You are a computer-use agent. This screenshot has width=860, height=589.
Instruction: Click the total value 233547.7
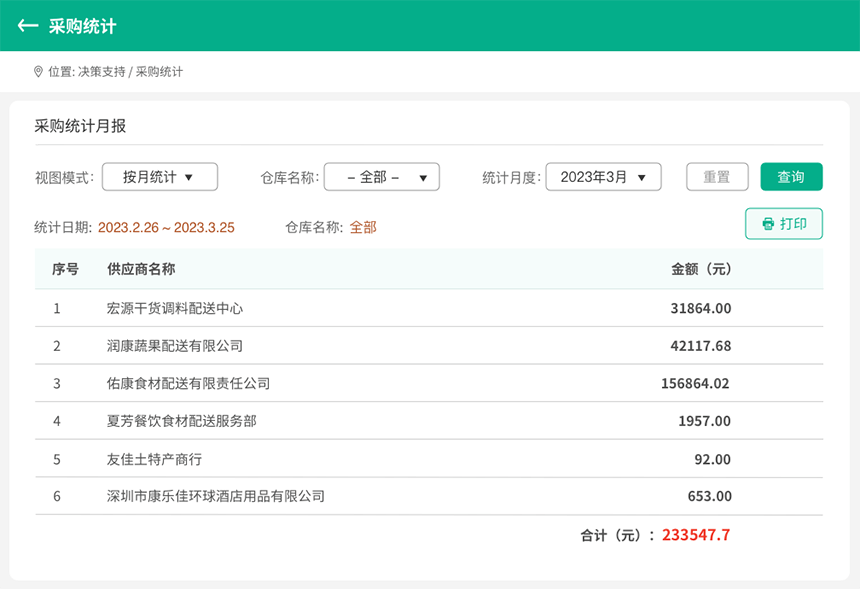tap(696, 535)
